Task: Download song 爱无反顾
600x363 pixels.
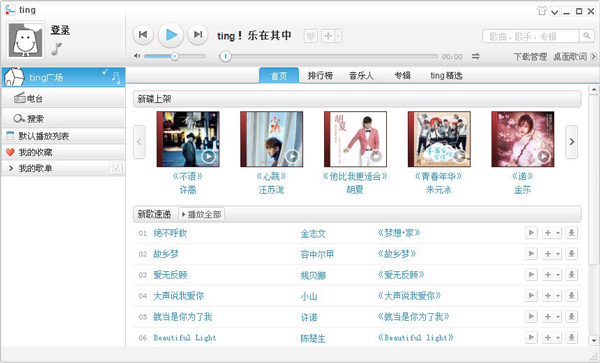Action: (x=572, y=275)
